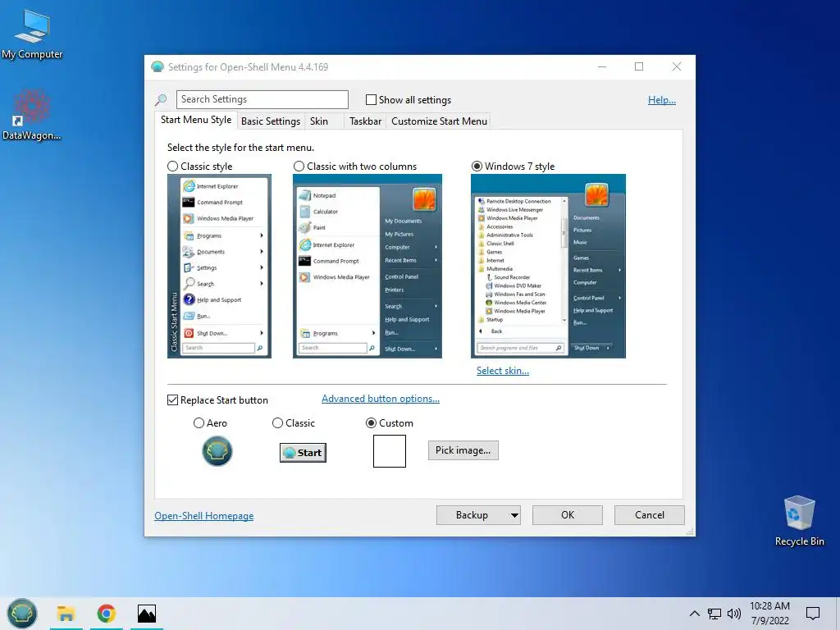Screen dimensions: 840x630
Task: Open the My Computer desktop icon
Action: [32, 34]
